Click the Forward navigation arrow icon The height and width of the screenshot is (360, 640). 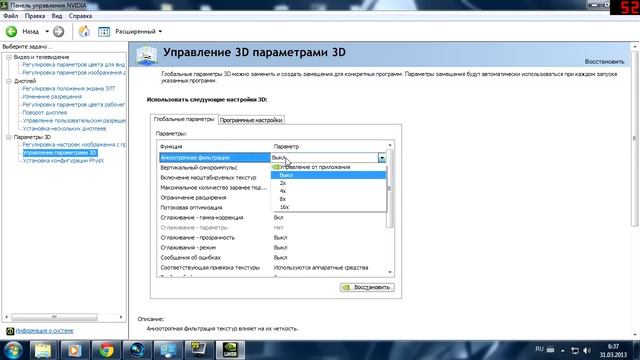point(58,31)
